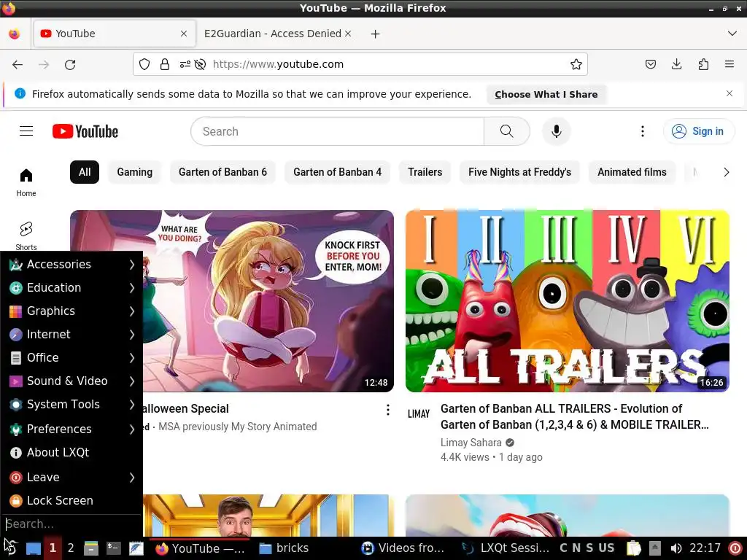This screenshot has height=560, width=747.
Task: Open the Pocket save icon
Action: 650,64
